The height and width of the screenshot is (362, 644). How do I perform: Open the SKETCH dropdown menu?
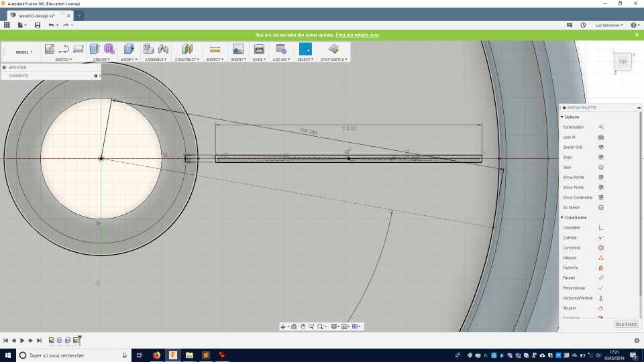pyautogui.click(x=64, y=60)
